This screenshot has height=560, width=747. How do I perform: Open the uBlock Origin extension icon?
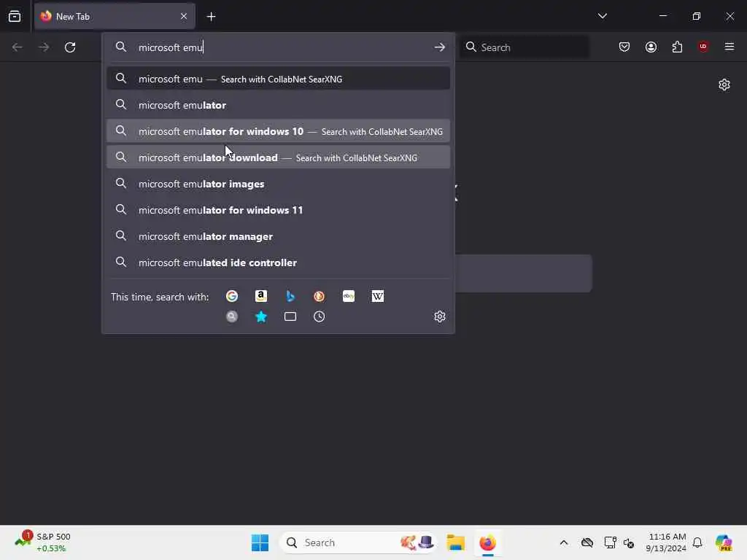click(703, 47)
